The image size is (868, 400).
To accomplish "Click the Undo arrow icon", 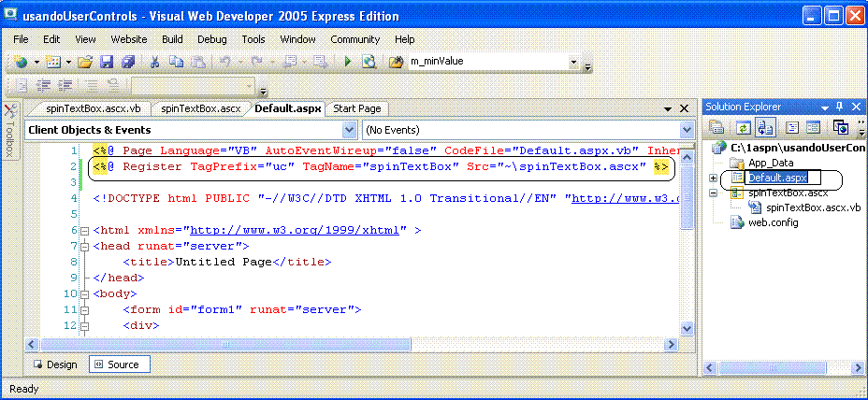I will [224, 62].
